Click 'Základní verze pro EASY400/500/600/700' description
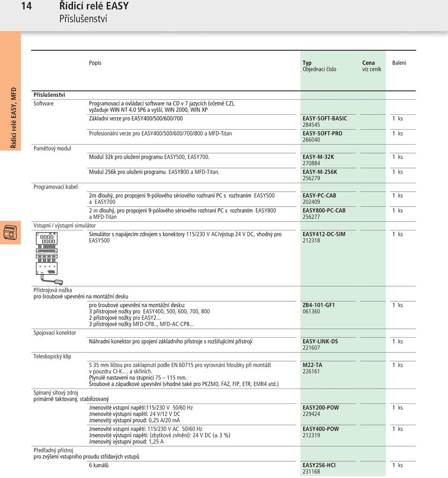This screenshot has height=478, width=448. pos(136,118)
